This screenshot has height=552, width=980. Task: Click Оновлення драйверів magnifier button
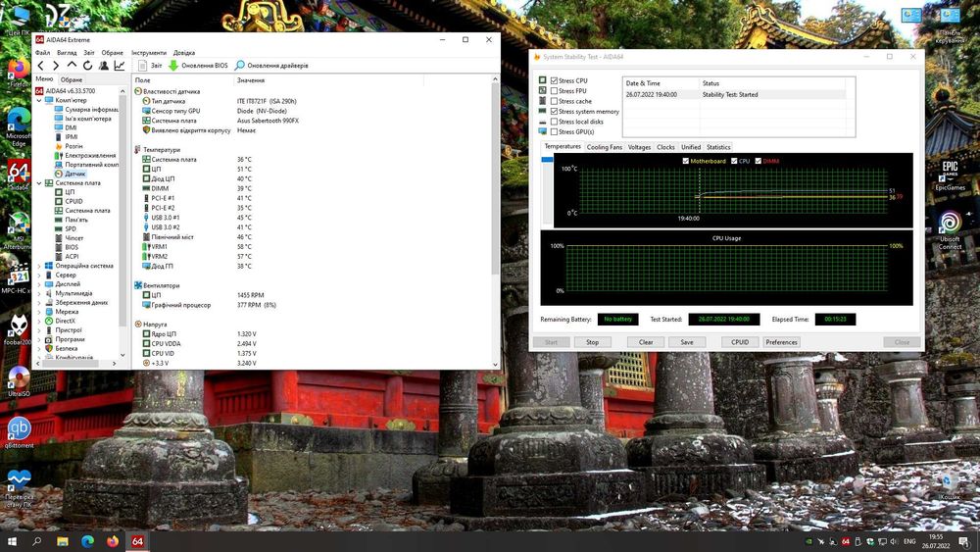pos(271,66)
